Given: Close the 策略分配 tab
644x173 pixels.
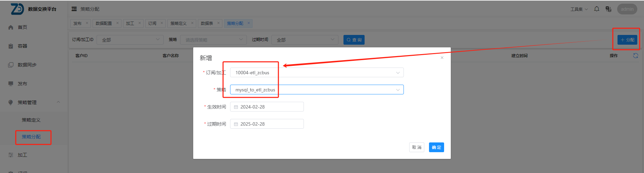Looking at the screenshot, I should click(x=249, y=23).
